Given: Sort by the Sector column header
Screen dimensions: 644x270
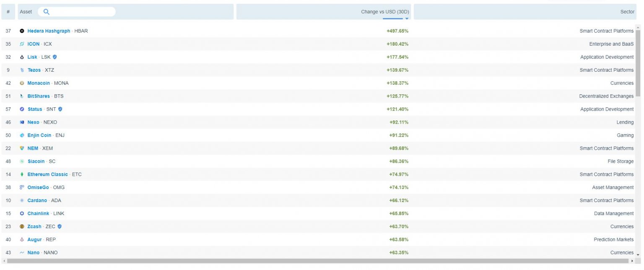Looking at the screenshot, I should pos(627,12).
